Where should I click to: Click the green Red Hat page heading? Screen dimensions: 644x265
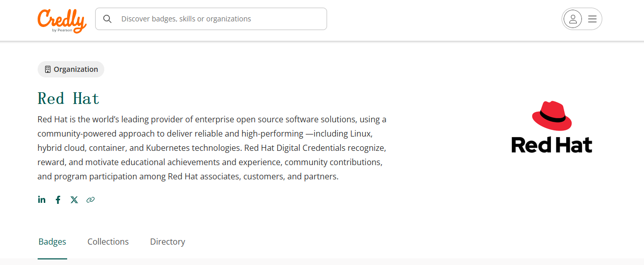[x=69, y=98]
